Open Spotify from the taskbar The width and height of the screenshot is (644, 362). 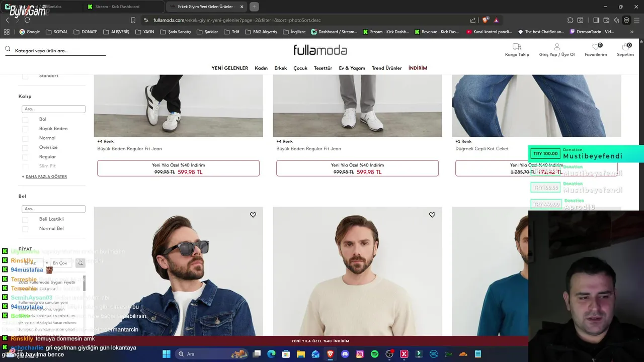pos(374,354)
